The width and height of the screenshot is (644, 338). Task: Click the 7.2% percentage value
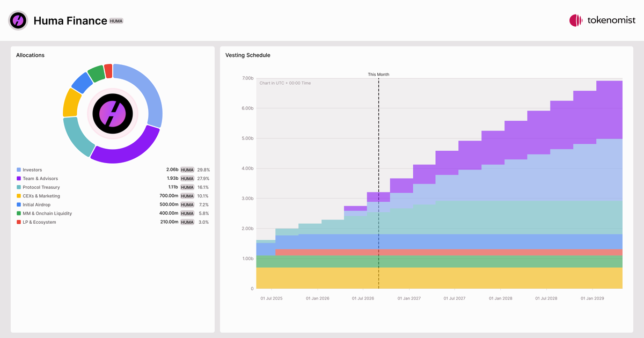204,204
